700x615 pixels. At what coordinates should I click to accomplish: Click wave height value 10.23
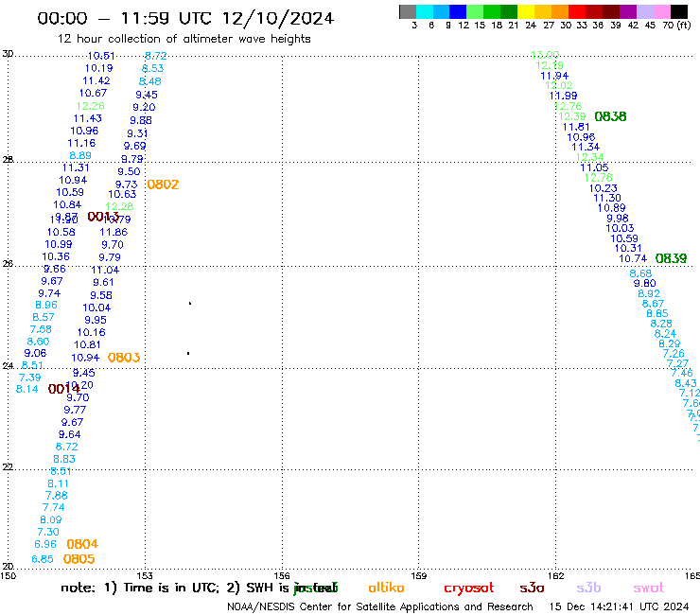604,188
